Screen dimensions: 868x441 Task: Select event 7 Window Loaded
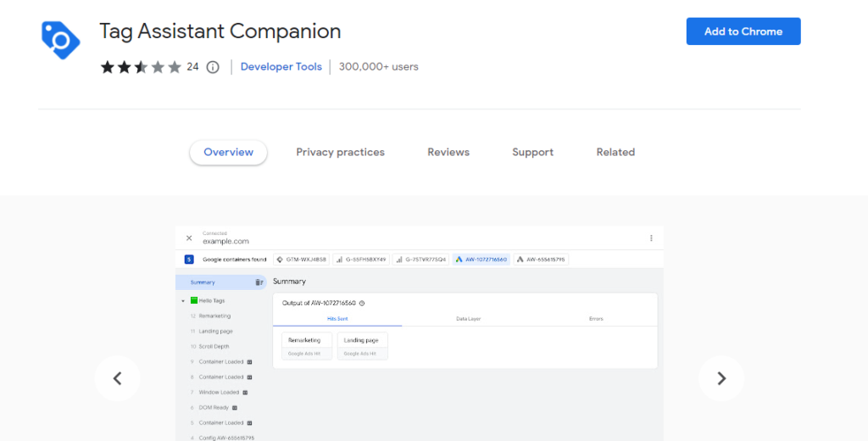(219, 393)
